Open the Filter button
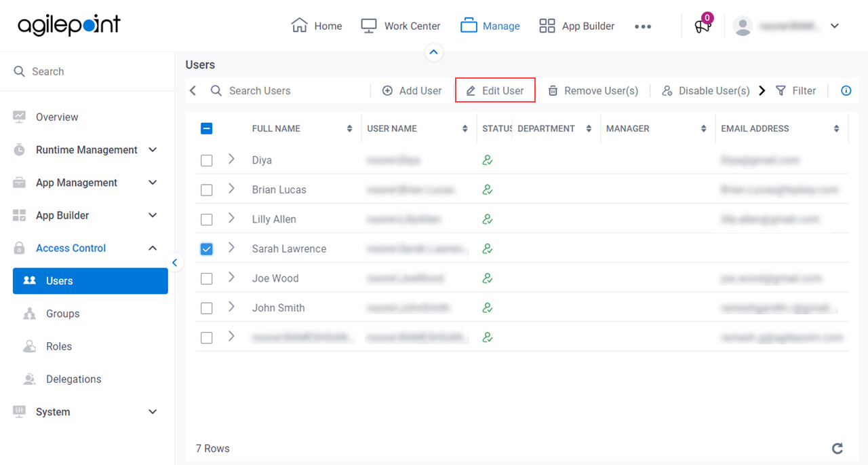 796,90
